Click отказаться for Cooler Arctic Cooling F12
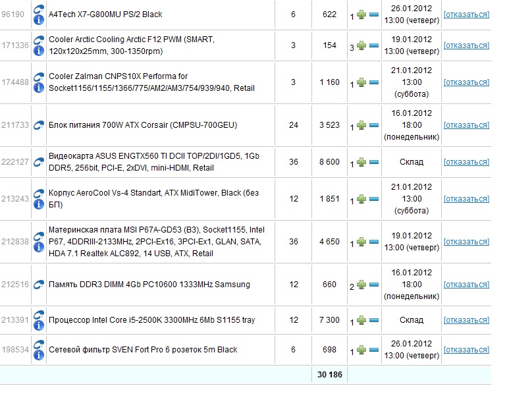Image resolution: width=532 pixels, height=413 pixels. tap(467, 45)
